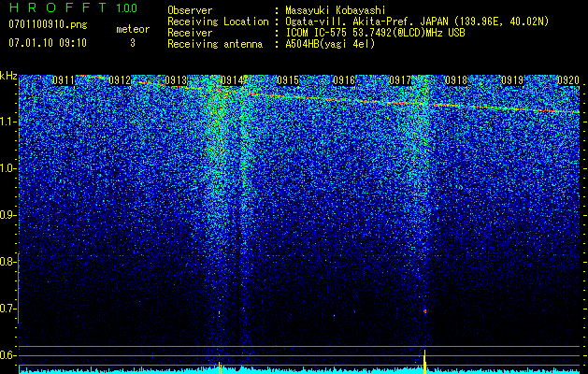
Task: Select the filename 0701100910.png
Action: 48,24
